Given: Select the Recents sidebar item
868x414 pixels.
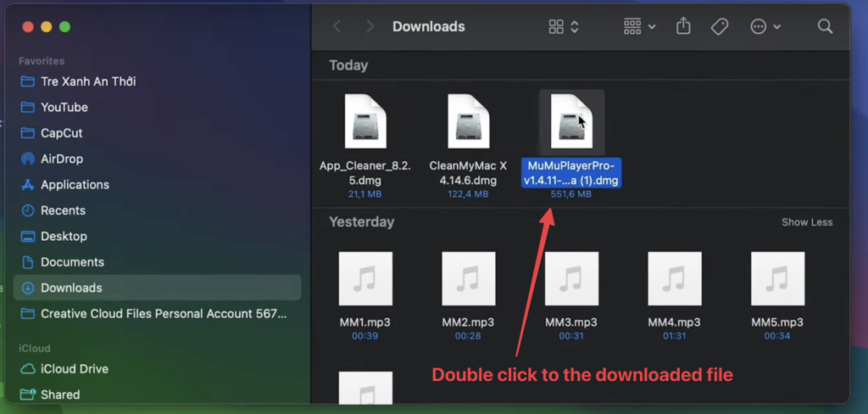Looking at the screenshot, I should tap(63, 210).
